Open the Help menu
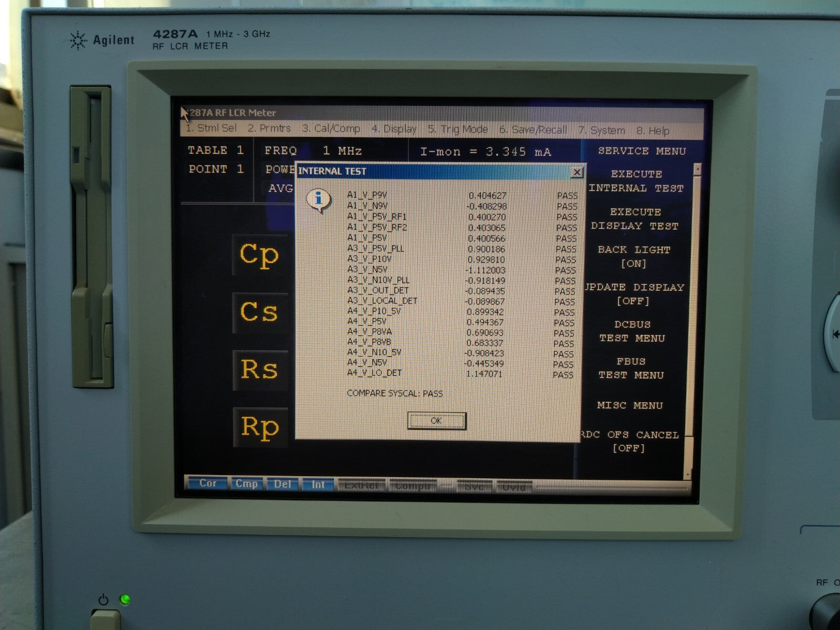Image resolution: width=840 pixels, height=630 pixels. (x=653, y=131)
